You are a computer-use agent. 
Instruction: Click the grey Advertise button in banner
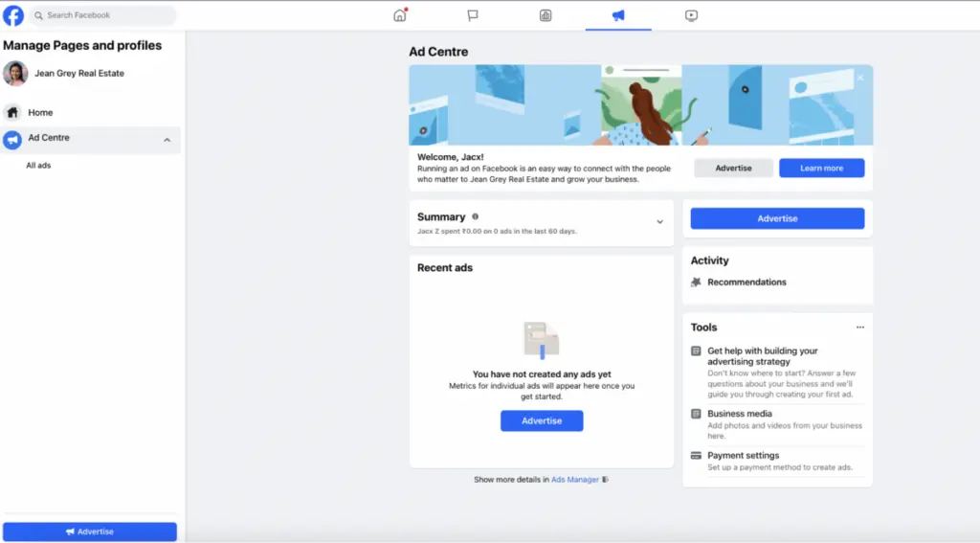coord(733,169)
